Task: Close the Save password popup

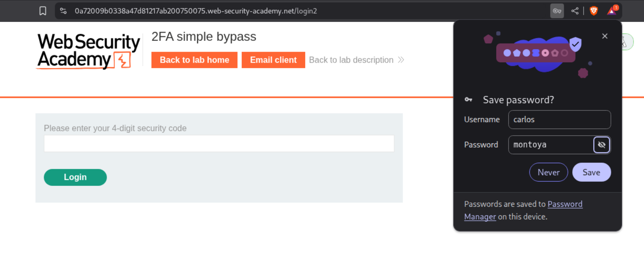Action: pos(605,36)
